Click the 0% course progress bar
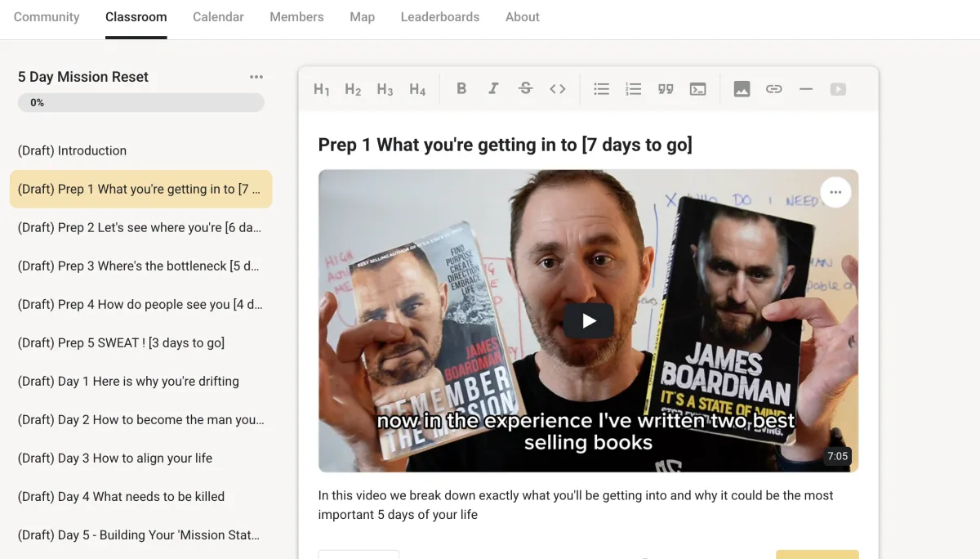This screenshot has width=980, height=559. pos(141,102)
